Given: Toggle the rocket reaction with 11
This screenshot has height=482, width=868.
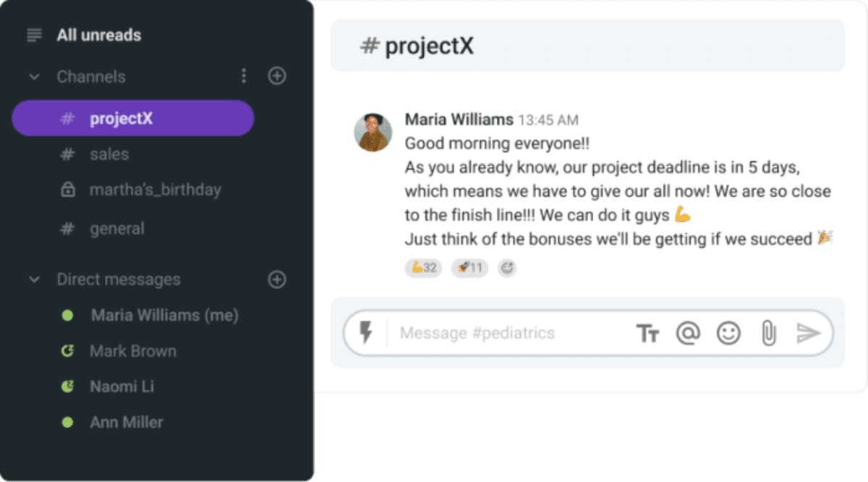Looking at the screenshot, I should (x=470, y=268).
